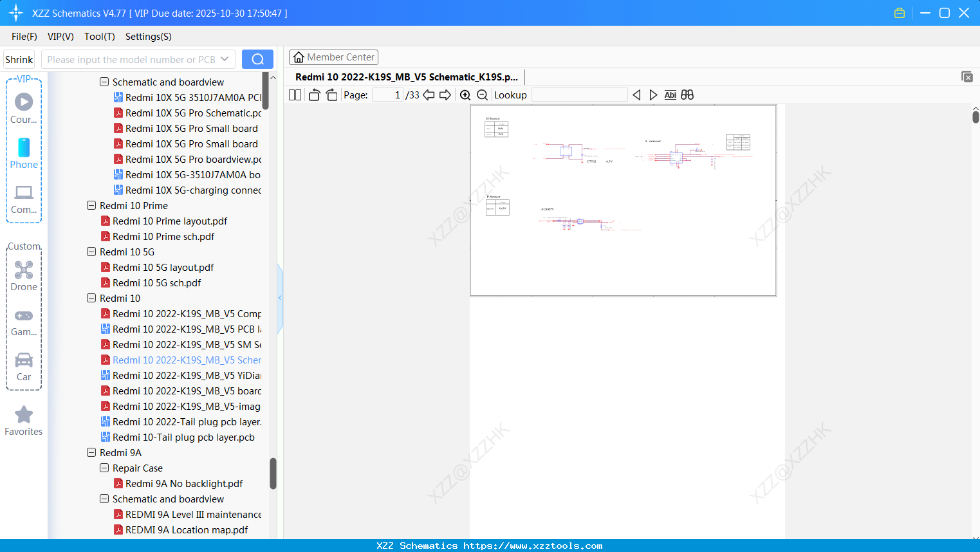The width and height of the screenshot is (980, 552).
Task: Open Redmi 10 Prime layout.pdf
Action: (x=164, y=221)
